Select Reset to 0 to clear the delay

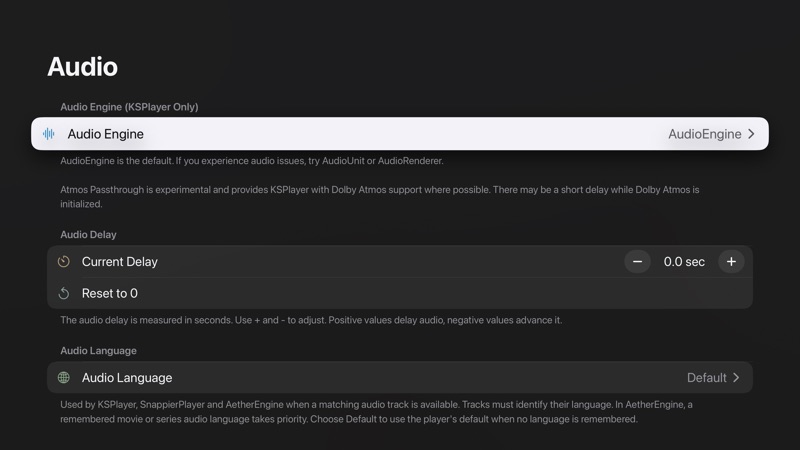coord(400,293)
